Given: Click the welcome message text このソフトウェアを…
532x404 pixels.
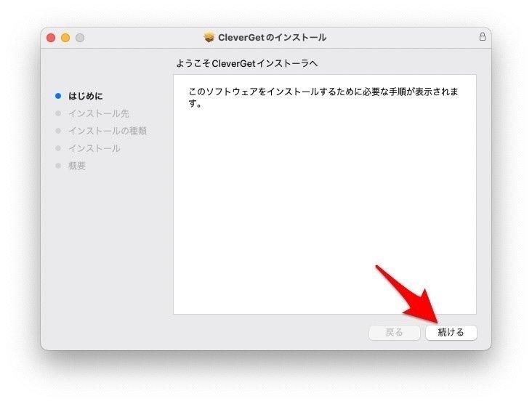Looking at the screenshot, I should click(x=323, y=97).
